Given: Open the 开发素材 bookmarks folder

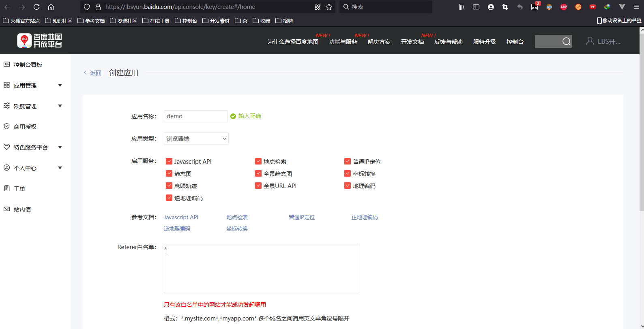Looking at the screenshot, I should pos(216,21).
